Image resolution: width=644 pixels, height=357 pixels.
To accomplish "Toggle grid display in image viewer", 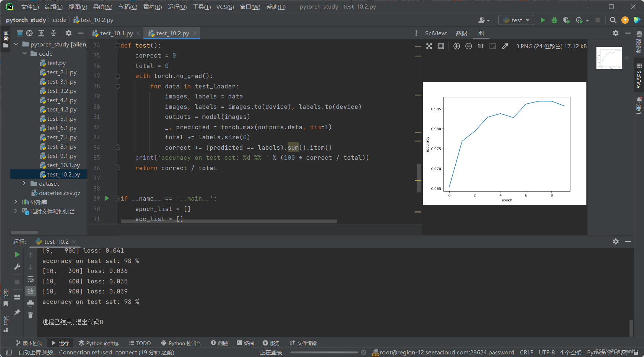I will tap(441, 46).
